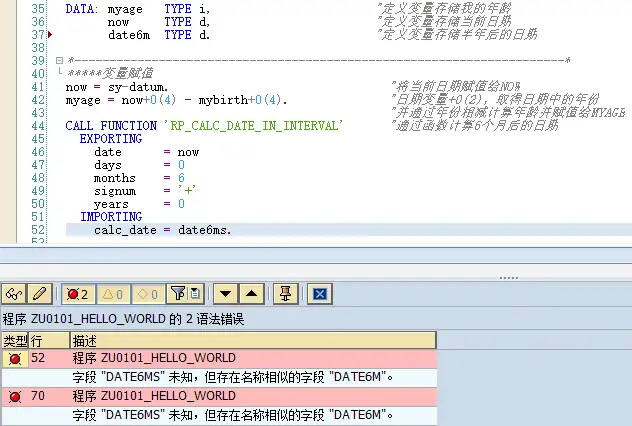The width and height of the screenshot is (632, 426).
Task: Open the funnel filter settings button
Action: tap(185, 294)
